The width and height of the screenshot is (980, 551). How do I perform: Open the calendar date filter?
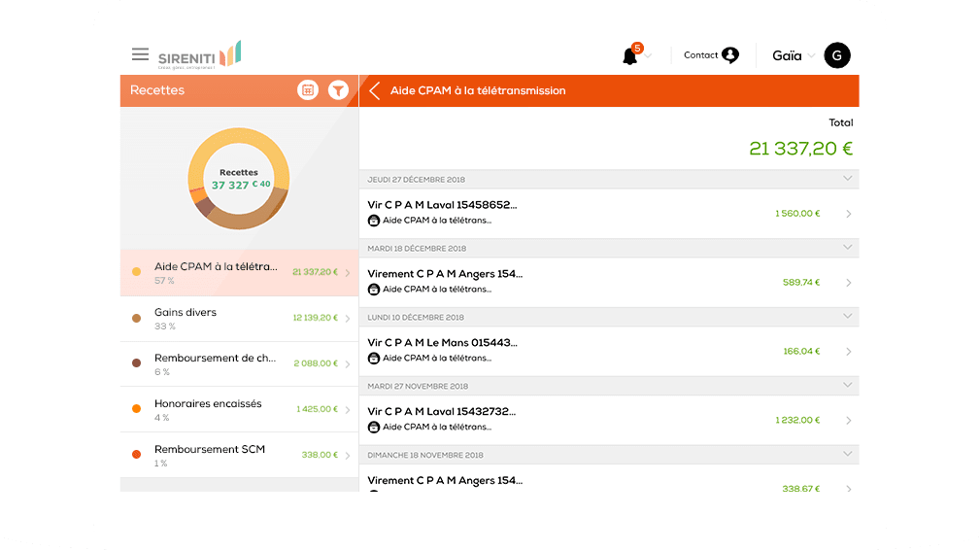308,90
